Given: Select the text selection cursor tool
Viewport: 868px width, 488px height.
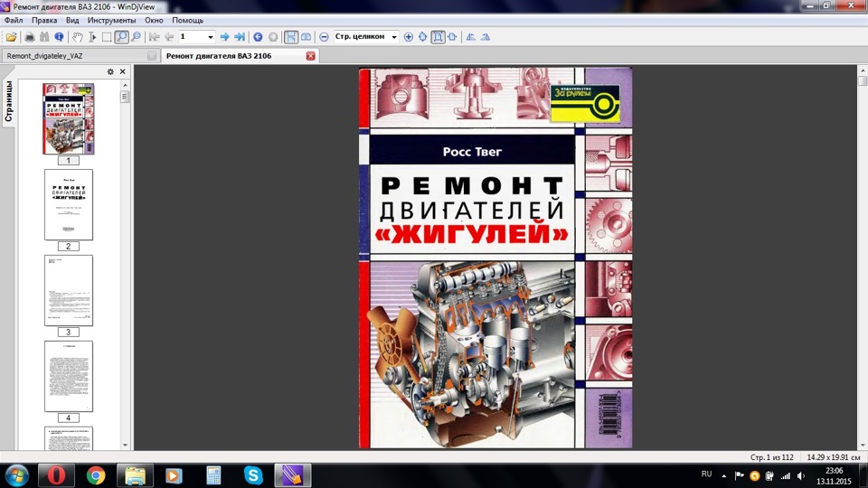Looking at the screenshot, I should coord(92,37).
